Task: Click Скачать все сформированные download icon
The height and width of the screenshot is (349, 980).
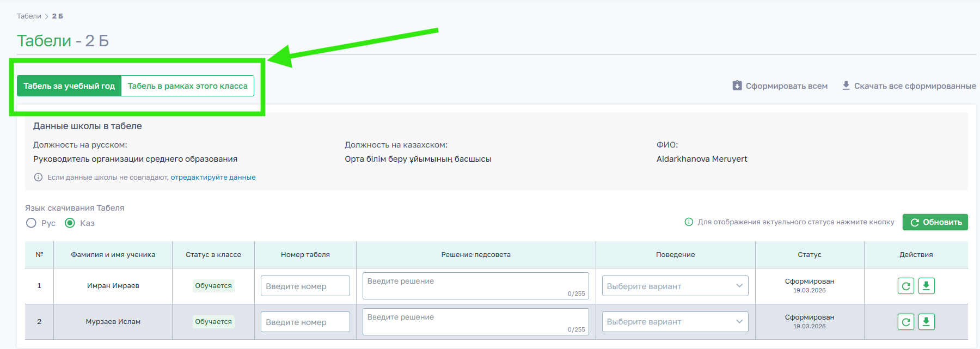Action: pyautogui.click(x=846, y=85)
